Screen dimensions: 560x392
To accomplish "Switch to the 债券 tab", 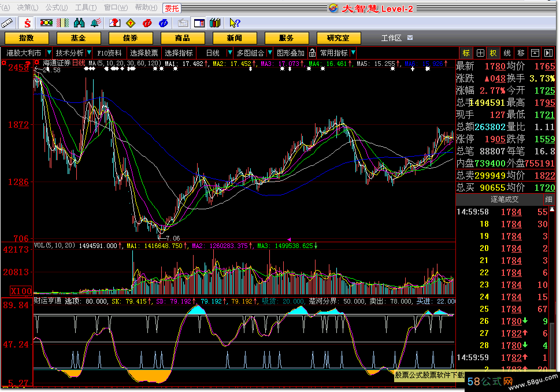I will [131, 38].
